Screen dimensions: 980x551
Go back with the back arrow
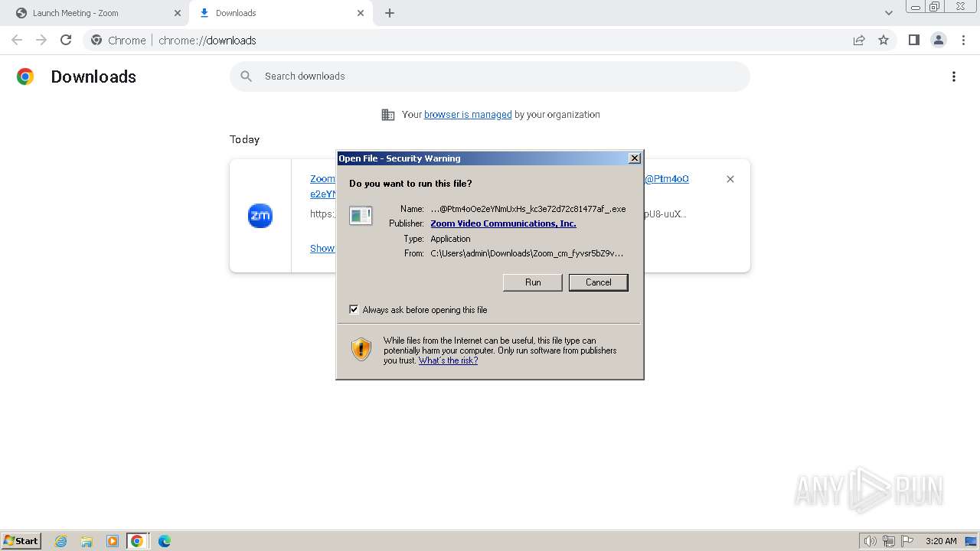point(17,40)
